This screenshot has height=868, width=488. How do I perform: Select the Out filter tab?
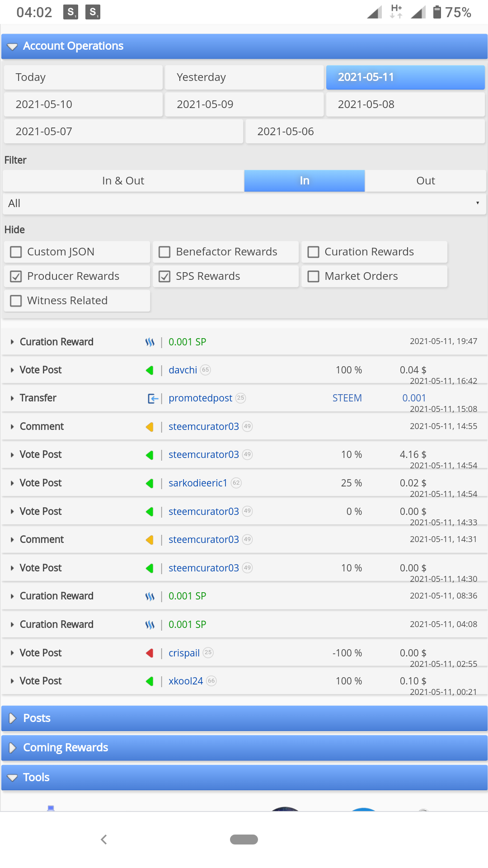click(426, 181)
